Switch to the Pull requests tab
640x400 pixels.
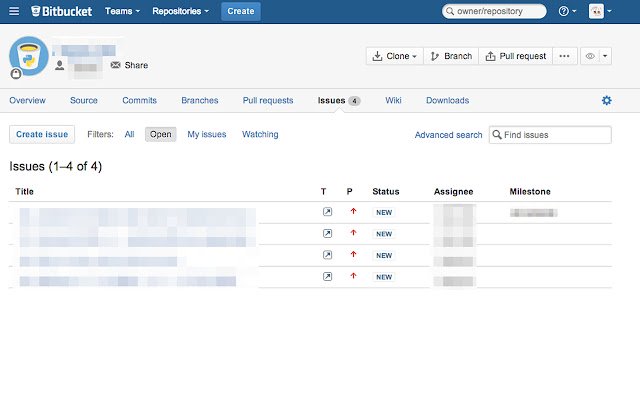[x=268, y=100]
